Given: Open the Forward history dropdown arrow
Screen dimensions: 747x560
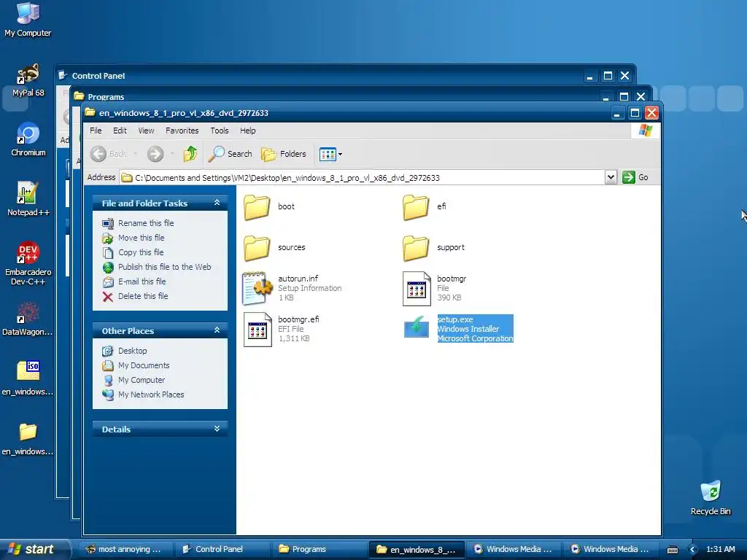Looking at the screenshot, I should coord(172,154).
